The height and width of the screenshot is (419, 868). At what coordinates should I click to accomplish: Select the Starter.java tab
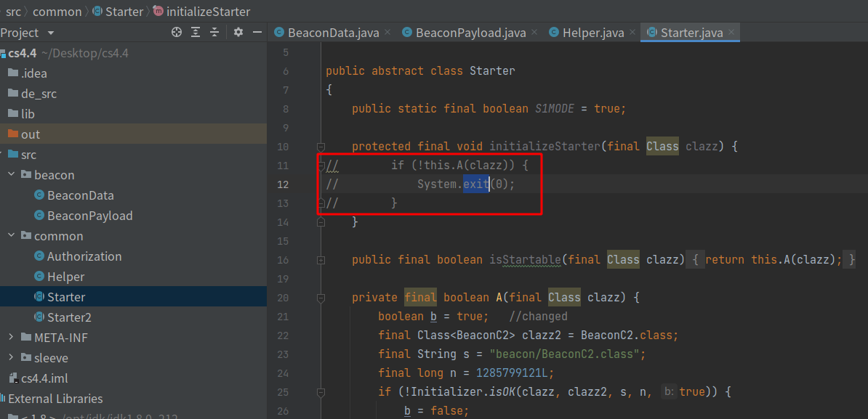692,33
